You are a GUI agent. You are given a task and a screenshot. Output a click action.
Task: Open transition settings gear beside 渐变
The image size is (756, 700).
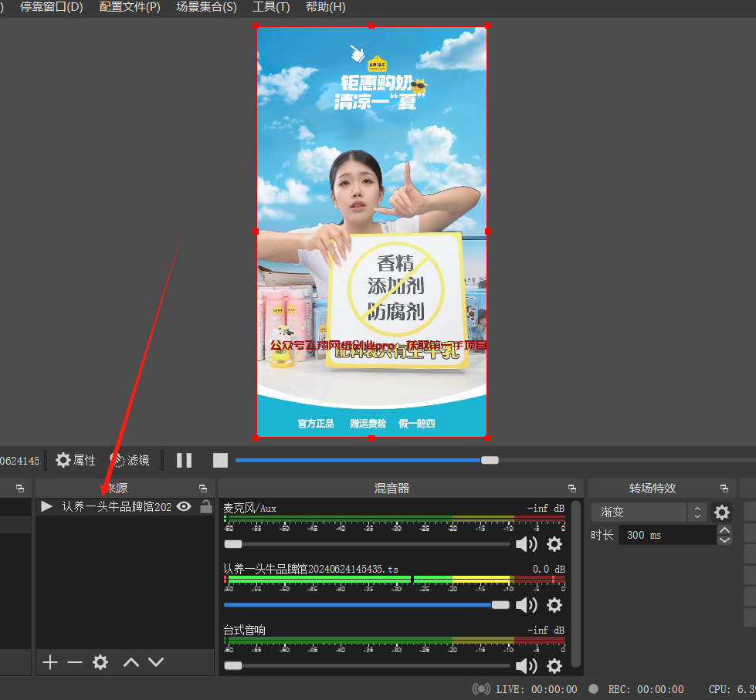point(721,512)
